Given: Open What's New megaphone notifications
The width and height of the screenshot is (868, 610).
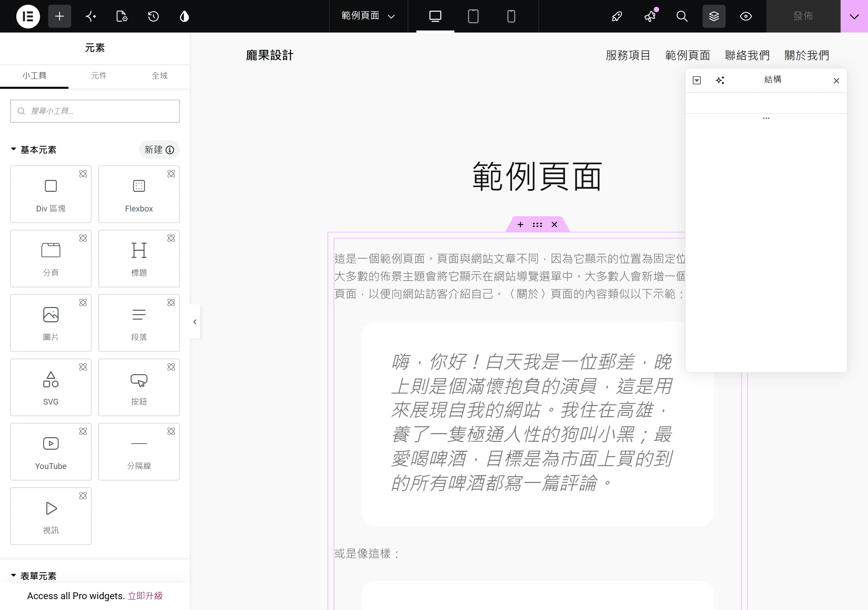Looking at the screenshot, I should (650, 16).
